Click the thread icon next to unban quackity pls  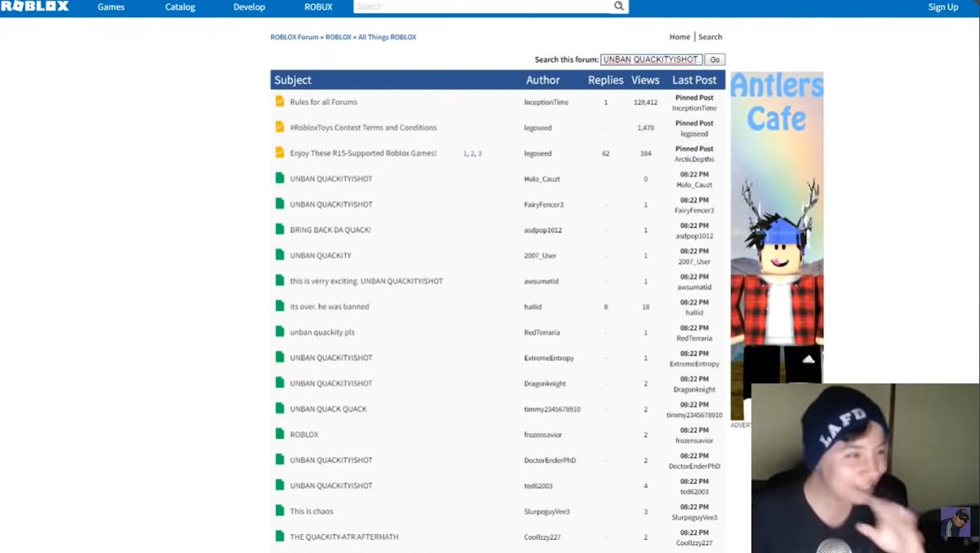click(x=280, y=332)
